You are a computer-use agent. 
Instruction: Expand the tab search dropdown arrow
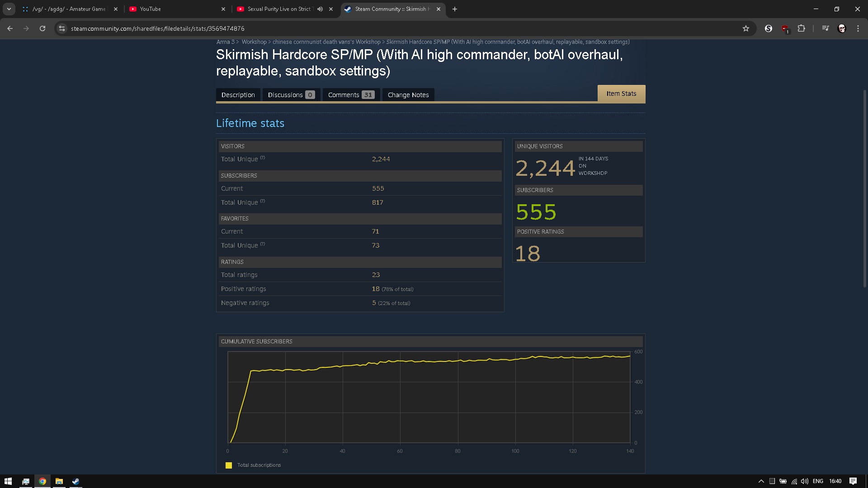point(9,9)
